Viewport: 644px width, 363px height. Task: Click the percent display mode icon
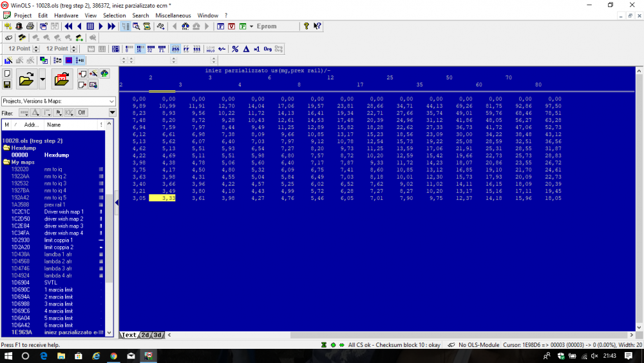[x=235, y=49]
